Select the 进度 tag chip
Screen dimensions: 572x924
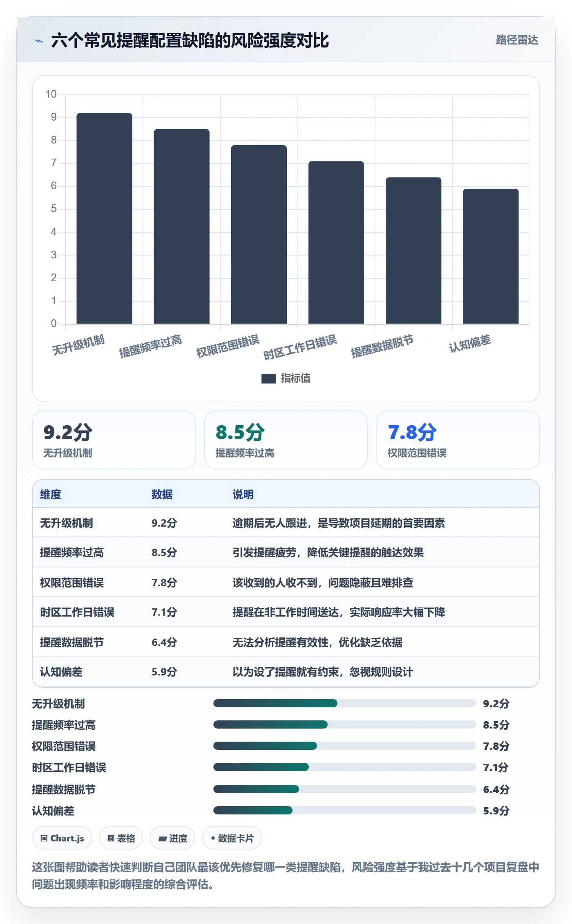click(x=172, y=839)
